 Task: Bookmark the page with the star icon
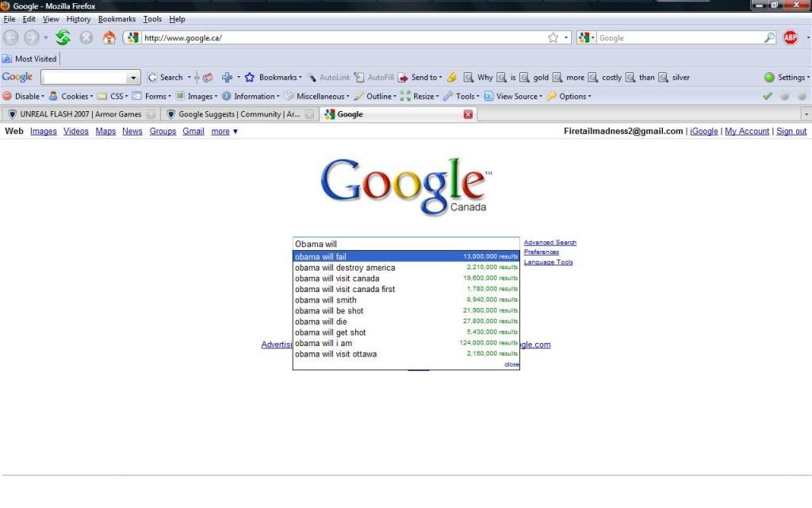coord(553,38)
